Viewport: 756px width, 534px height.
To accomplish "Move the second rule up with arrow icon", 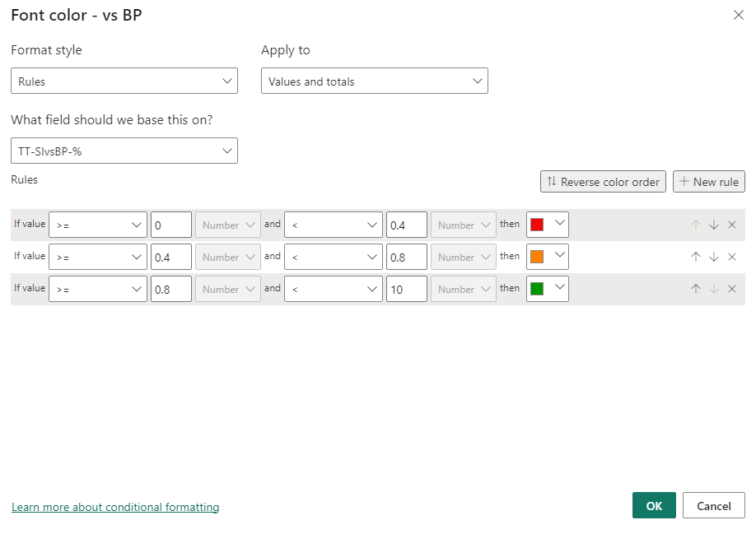I will [696, 258].
